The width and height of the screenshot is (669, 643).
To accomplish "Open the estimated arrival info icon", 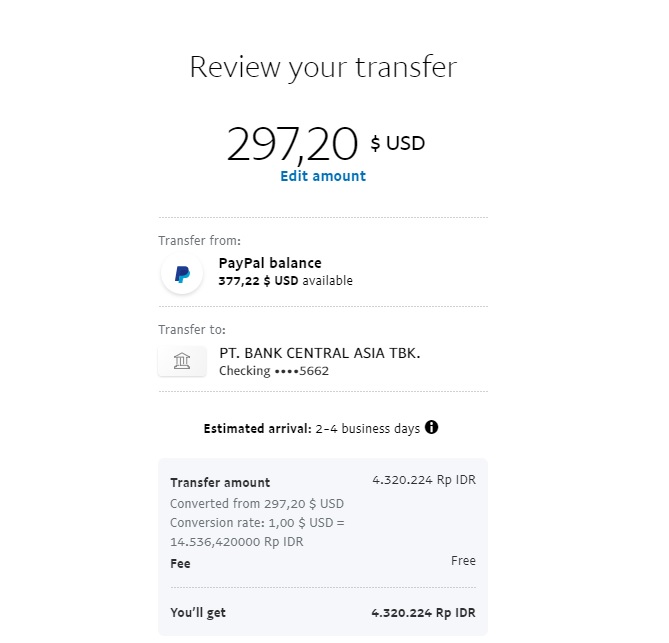I will pos(432,428).
